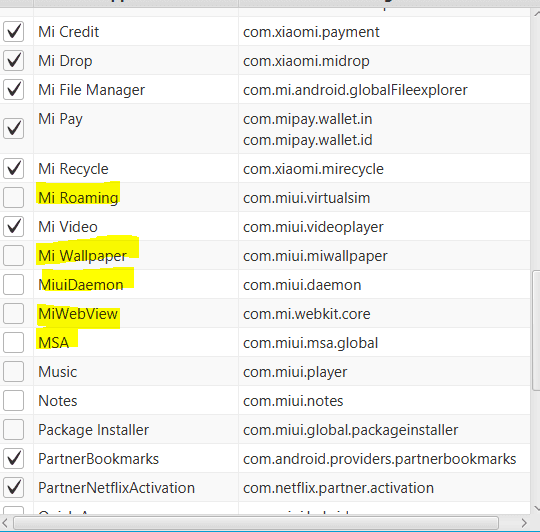
Task: Check the Mi Roaming checkbox
Action: (x=13, y=198)
